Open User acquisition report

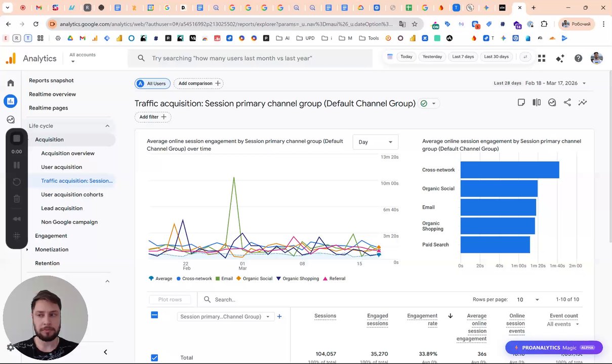[x=61, y=167]
